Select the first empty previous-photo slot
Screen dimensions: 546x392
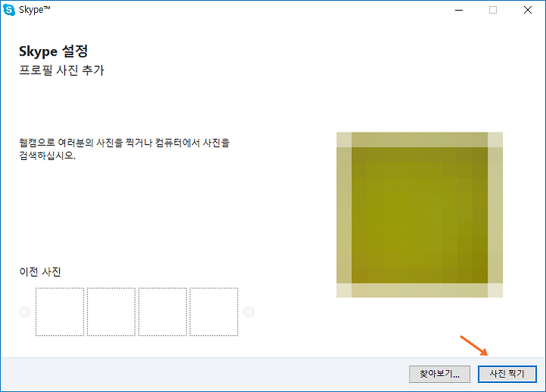(60, 312)
